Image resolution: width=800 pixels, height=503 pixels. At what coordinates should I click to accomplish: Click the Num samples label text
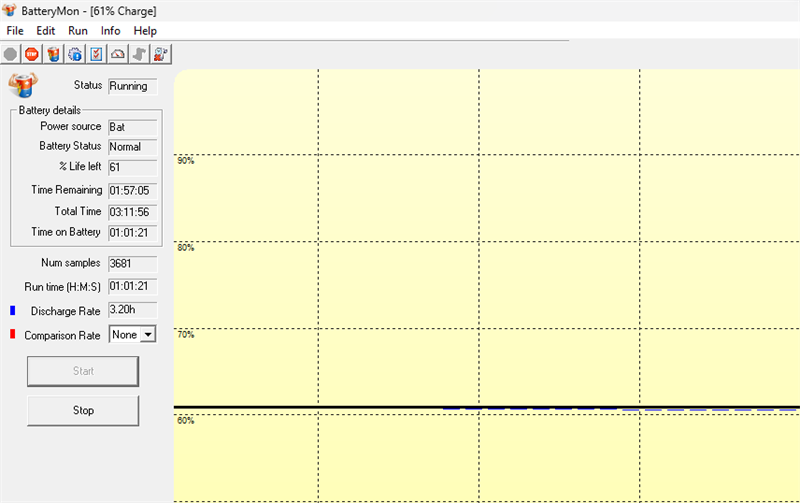(70, 263)
